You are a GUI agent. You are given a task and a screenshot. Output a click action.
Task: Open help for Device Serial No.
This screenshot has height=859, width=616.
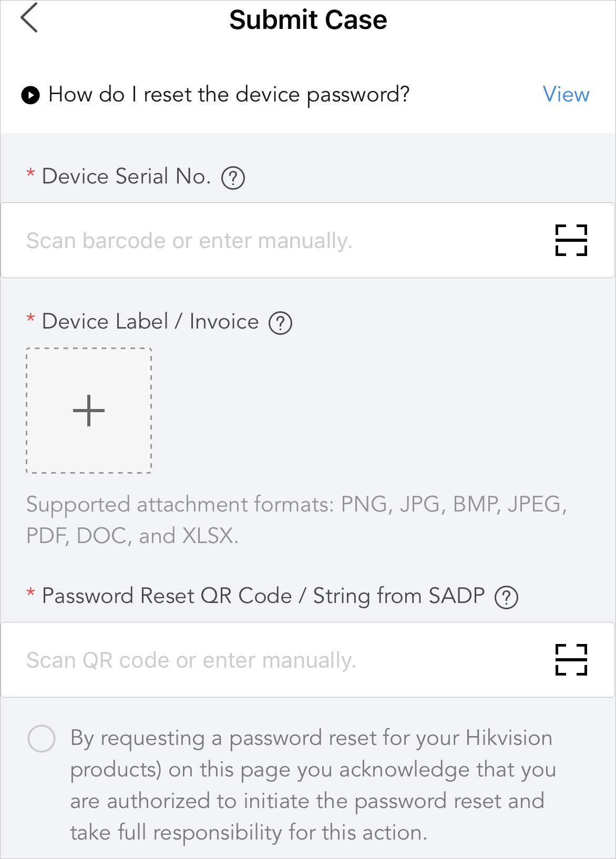click(x=233, y=178)
